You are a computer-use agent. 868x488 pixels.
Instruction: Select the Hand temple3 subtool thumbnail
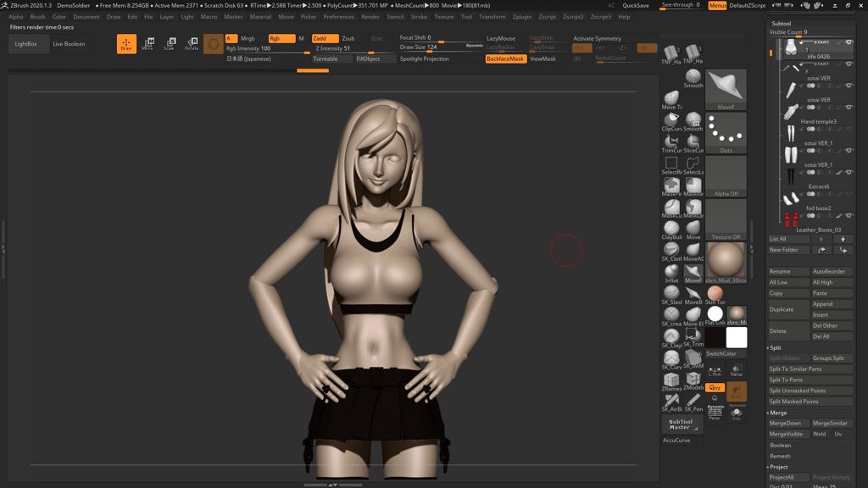pyautogui.click(x=791, y=112)
